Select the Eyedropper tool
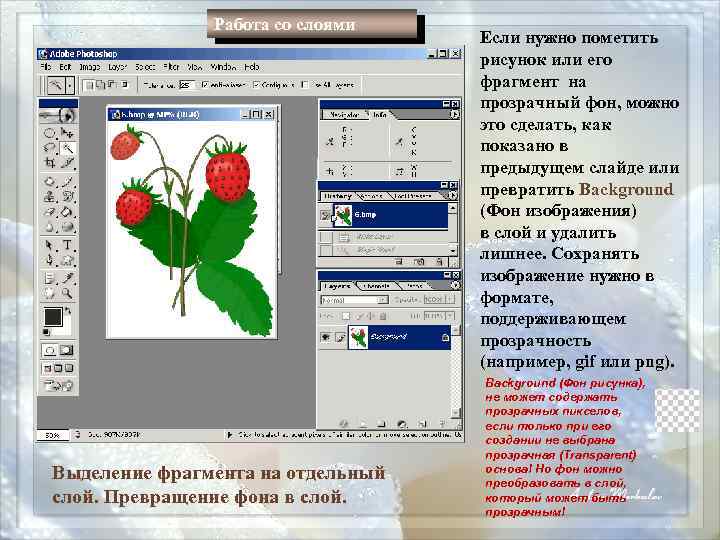Screen dimensions: 720x540 click(67, 278)
